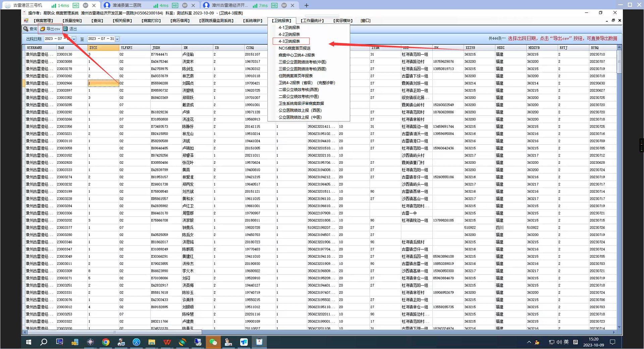Select the name cell 卢佳瑜
Viewport: 644px width, 349px height.
click(198, 54)
